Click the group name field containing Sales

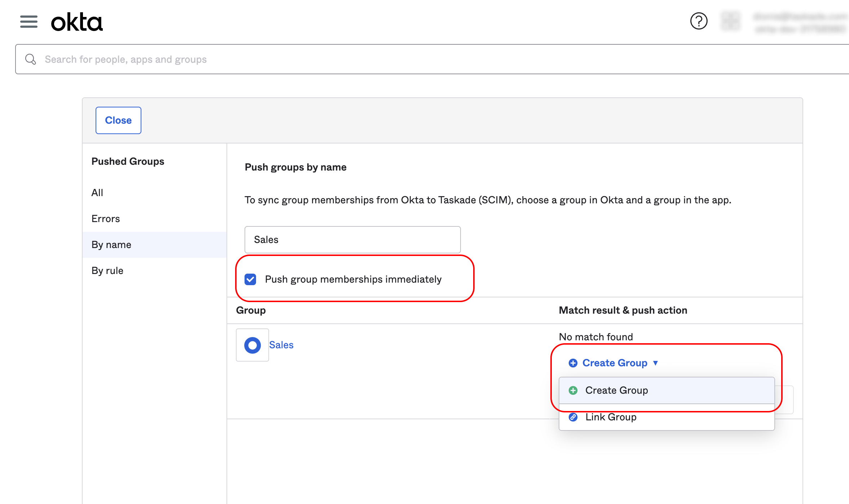(352, 240)
